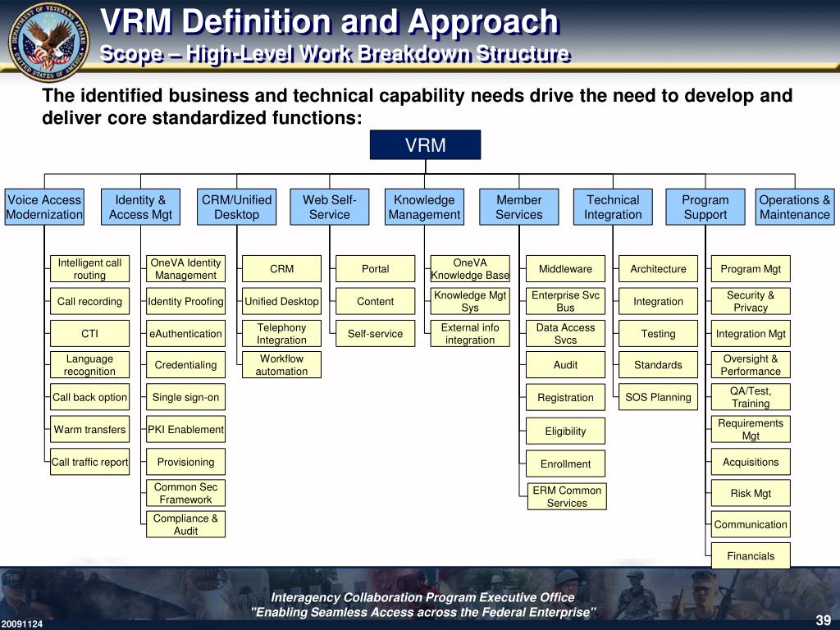The width and height of the screenshot is (840, 630).
Task: Click the Middleware box
Action: [x=565, y=268]
